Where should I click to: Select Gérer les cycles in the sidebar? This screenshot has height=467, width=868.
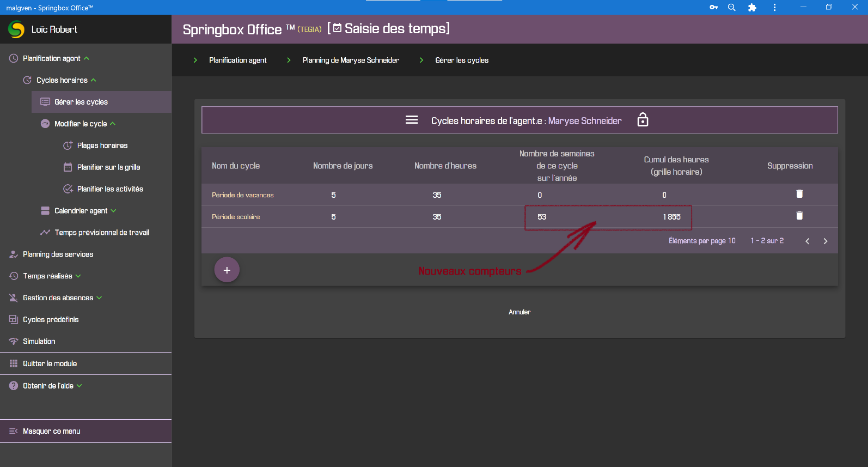(101, 102)
